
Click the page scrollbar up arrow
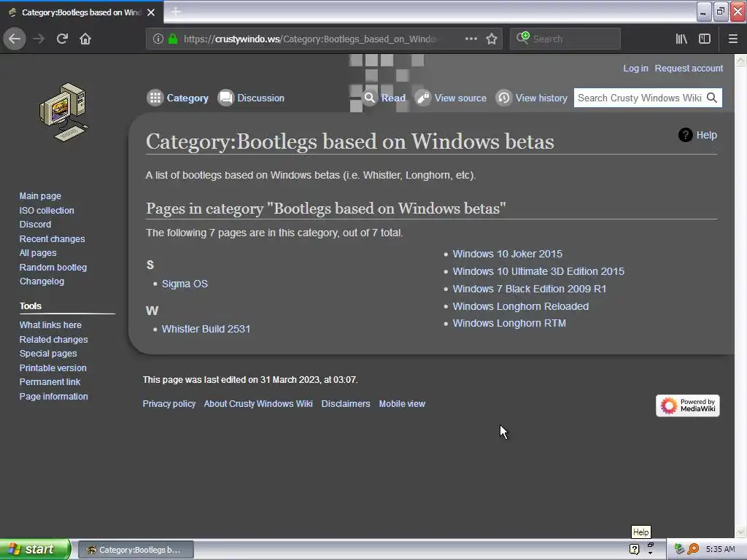point(740,60)
